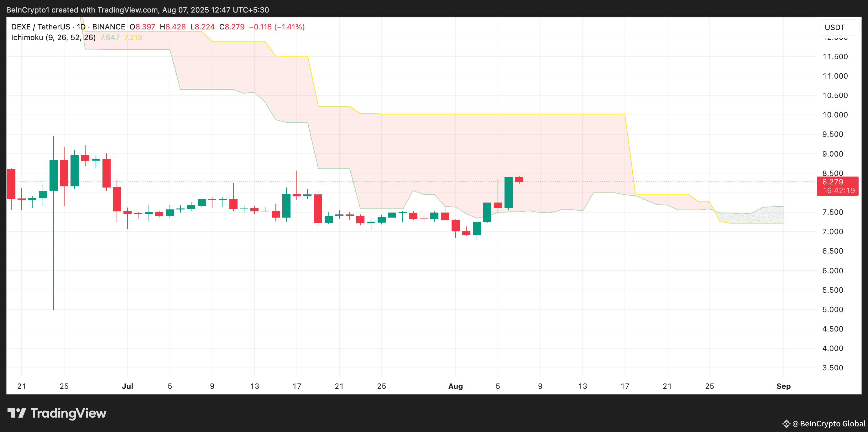868x432 pixels.
Task: Click the 10.000 price axis label
Action: click(835, 115)
